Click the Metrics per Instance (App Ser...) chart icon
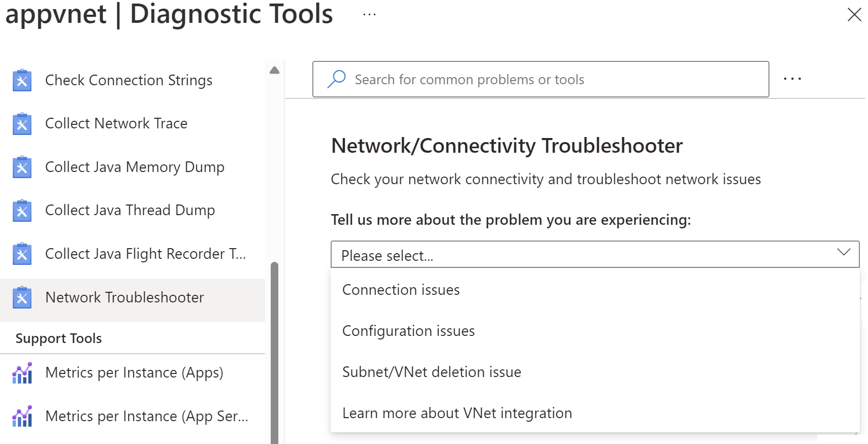The height and width of the screenshot is (444, 868). (x=22, y=417)
